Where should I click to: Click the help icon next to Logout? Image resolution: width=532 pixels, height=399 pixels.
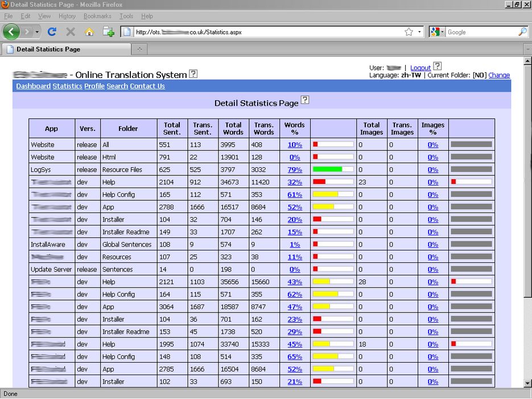(x=438, y=67)
